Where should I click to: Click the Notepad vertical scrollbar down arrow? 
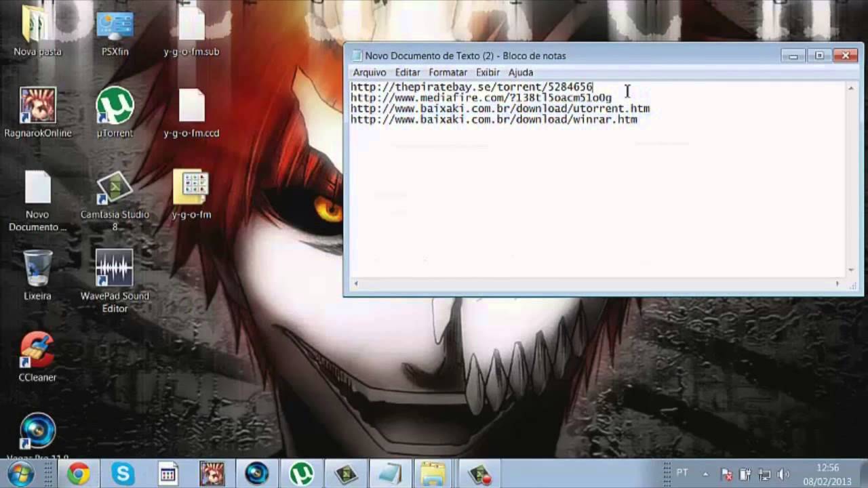point(851,270)
